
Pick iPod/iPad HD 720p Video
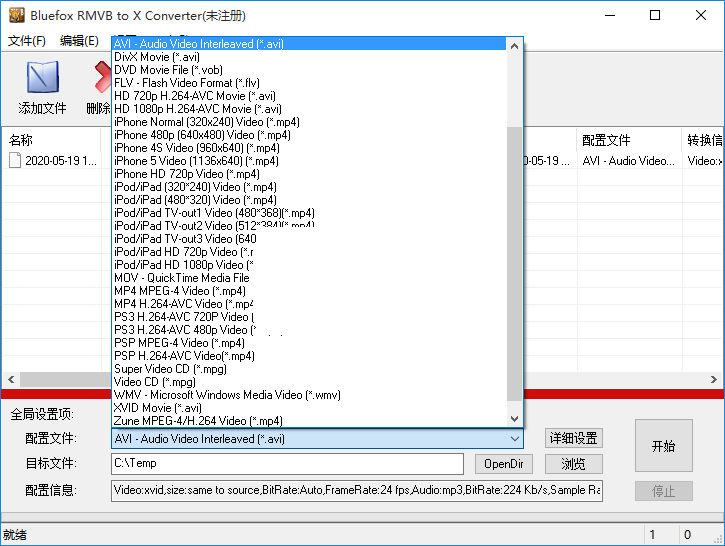pos(309,252)
